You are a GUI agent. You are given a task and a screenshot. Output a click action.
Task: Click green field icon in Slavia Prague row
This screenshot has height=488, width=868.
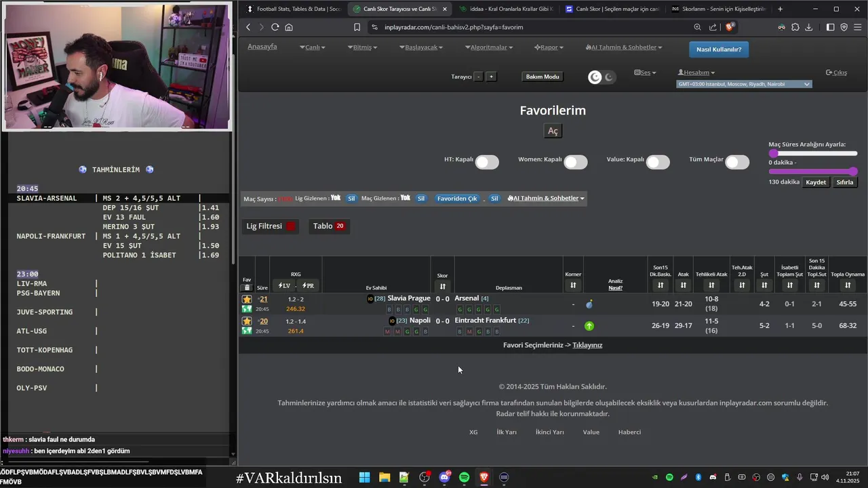[247, 309]
